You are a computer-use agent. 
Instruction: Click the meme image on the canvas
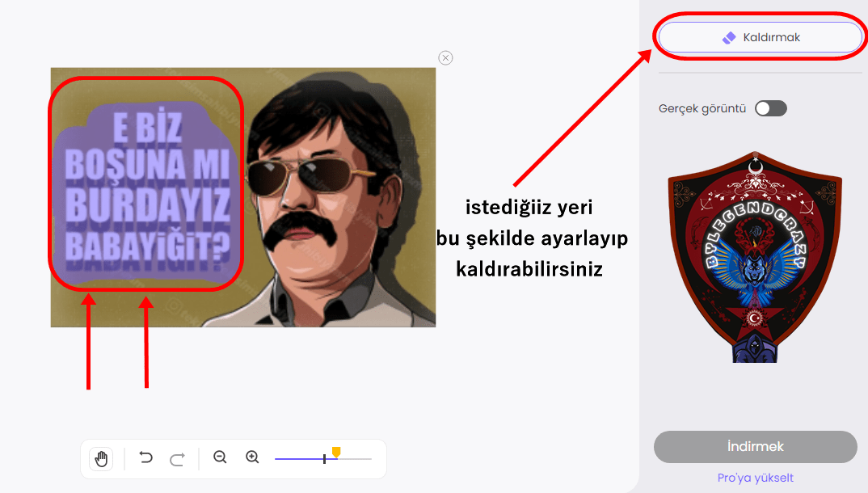243,197
